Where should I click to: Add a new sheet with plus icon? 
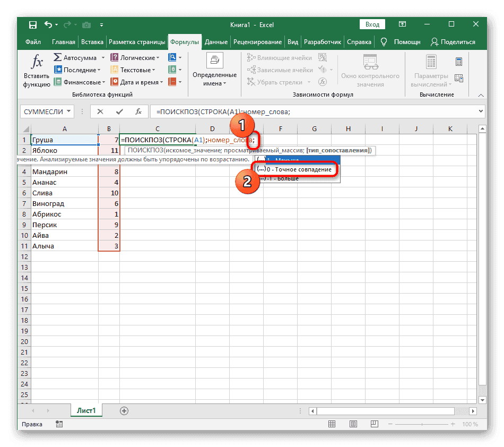(x=124, y=410)
